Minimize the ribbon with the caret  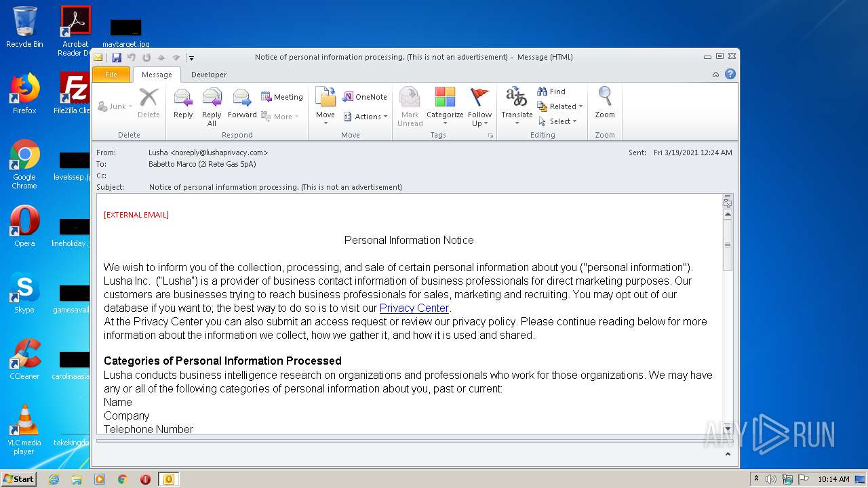[x=716, y=75]
